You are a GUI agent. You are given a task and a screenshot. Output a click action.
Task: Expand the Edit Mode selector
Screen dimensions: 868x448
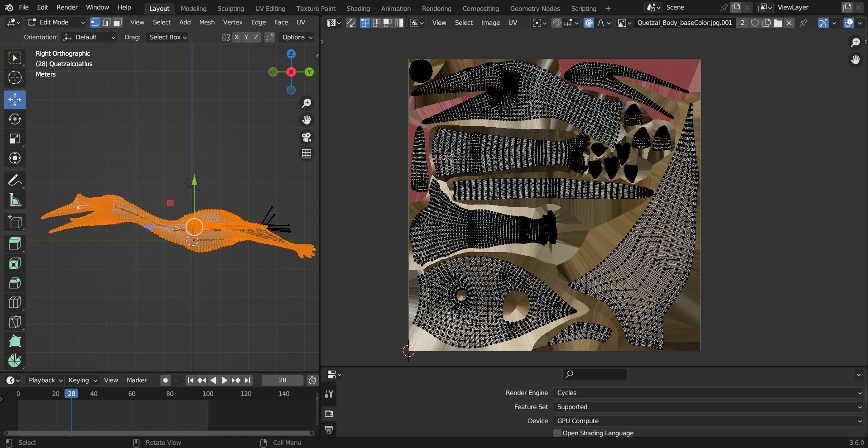(x=56, y=22)
